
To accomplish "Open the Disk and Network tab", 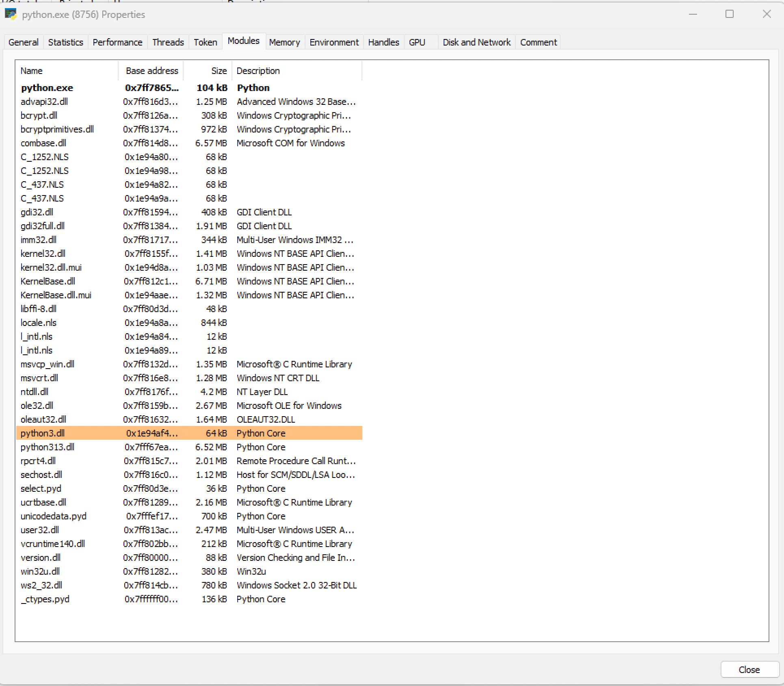I will [476, 42].
